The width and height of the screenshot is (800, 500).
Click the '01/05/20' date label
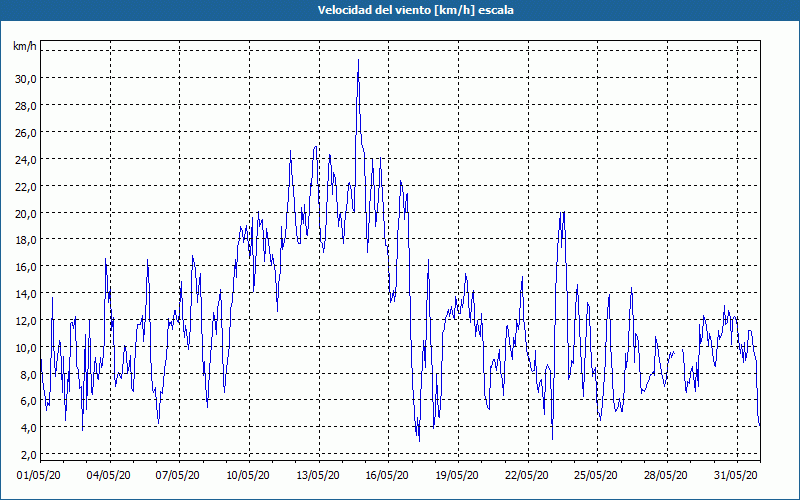39,476
